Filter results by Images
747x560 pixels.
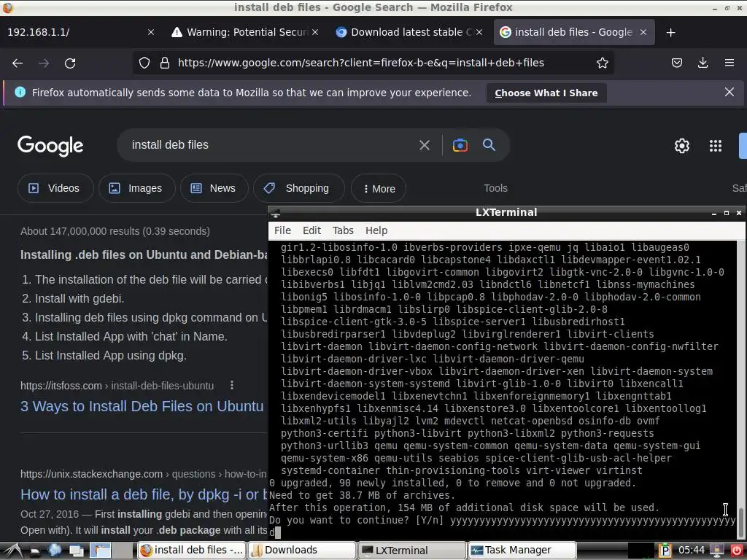point(137,189)
